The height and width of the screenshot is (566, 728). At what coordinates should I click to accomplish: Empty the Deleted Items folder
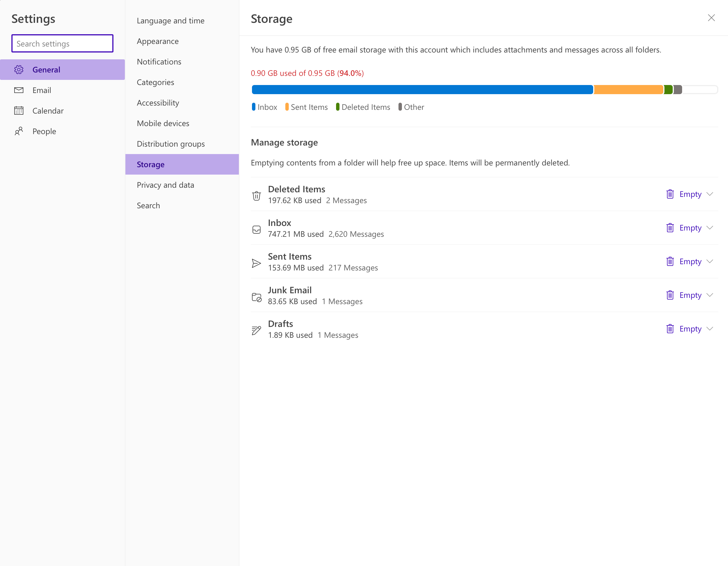pos(690,194)
